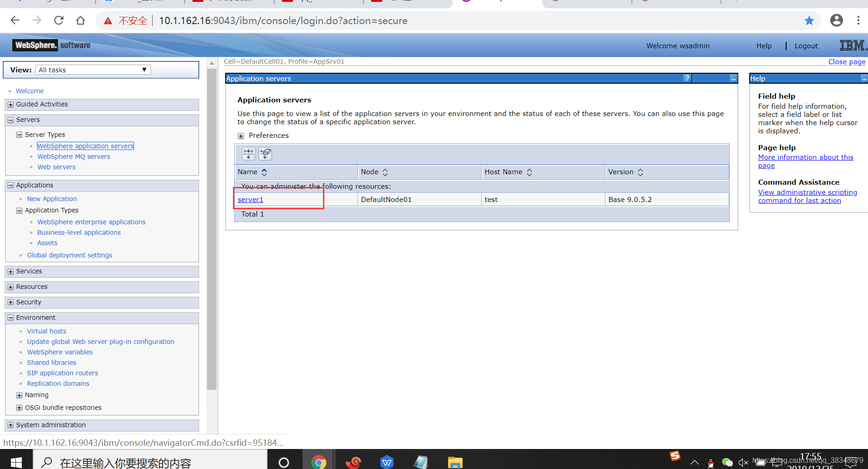The height and width of the screenshot is (469, 868).
Task: Open SIP application routers
Action: click(x=62, y=373)
